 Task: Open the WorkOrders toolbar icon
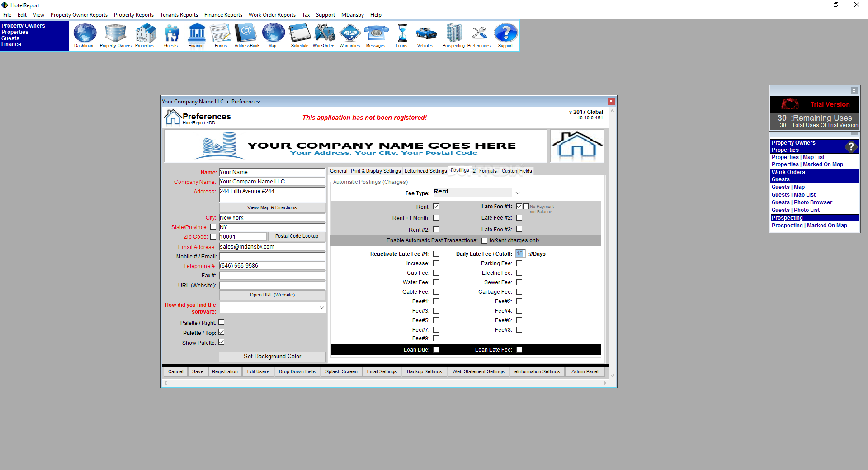coord(324,35)
